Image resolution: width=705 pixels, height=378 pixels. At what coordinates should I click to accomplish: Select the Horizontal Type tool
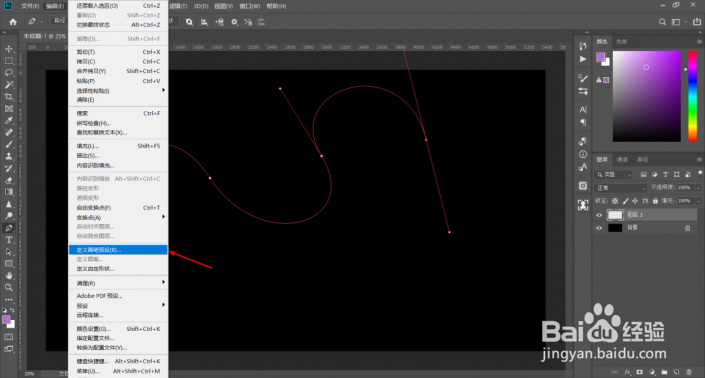click(x=9, y=240)
